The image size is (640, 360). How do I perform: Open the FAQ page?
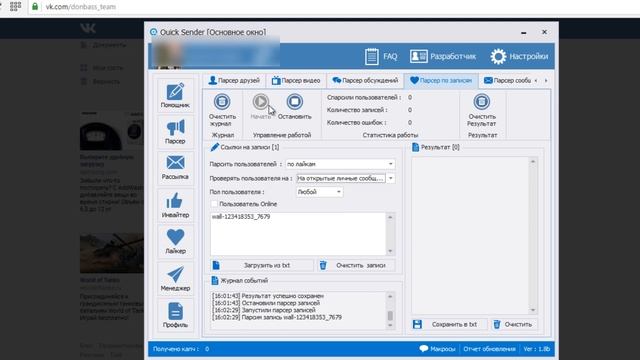pyautogui.click(x=381, y=56)
